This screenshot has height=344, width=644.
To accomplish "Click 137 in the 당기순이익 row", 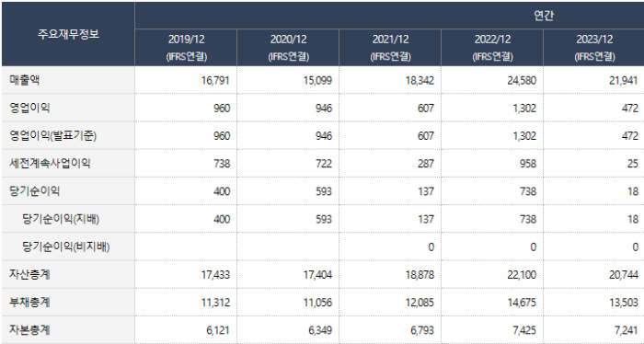I will click(x=426, y=191).
